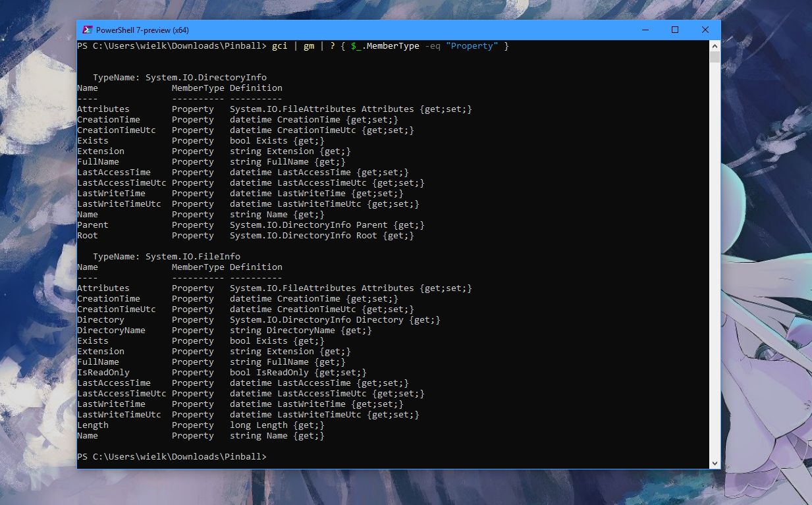The image size is (812, 505).
Task: Click 'Root' in the Name column
Action: pyautogui.click(x=88, y=236)
